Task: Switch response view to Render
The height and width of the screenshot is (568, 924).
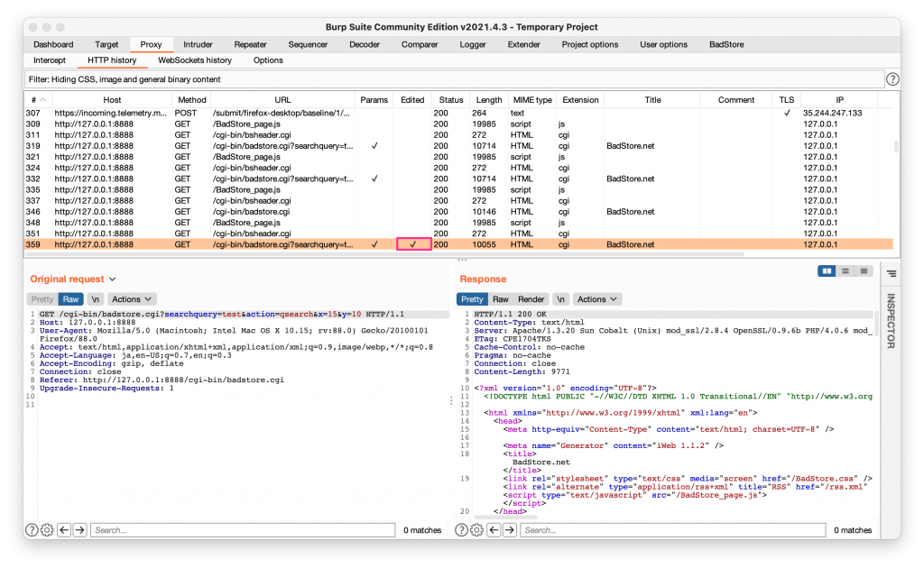Action: tap(531, 299)
